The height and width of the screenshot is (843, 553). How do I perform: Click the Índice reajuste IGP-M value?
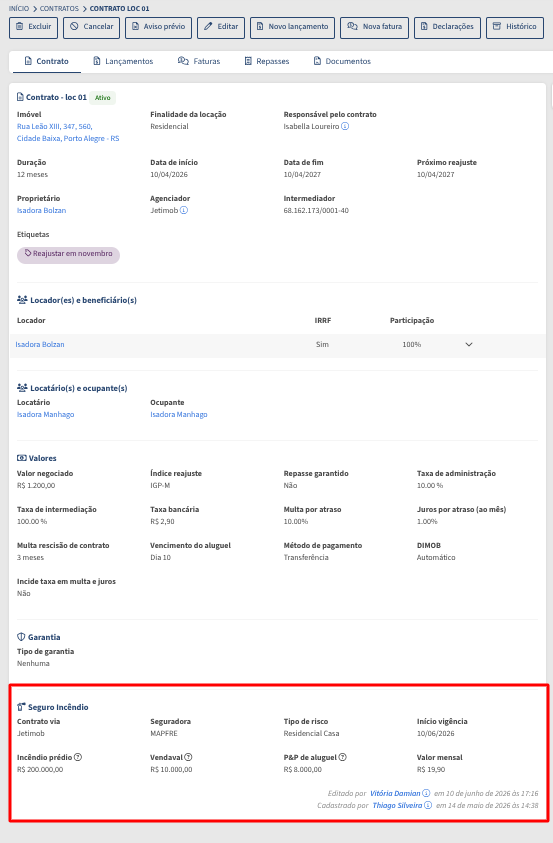pyautogui.click(x=160, y=485)
